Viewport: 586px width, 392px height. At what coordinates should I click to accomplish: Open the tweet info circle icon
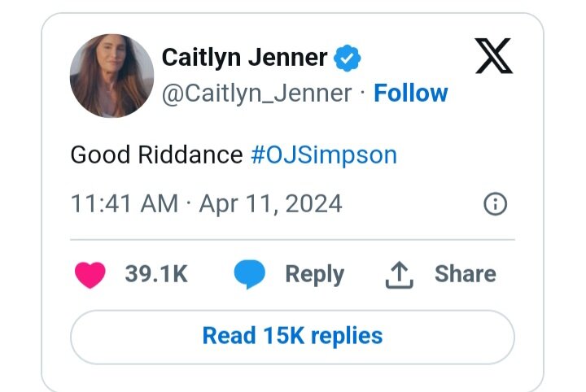coord(495,204)
